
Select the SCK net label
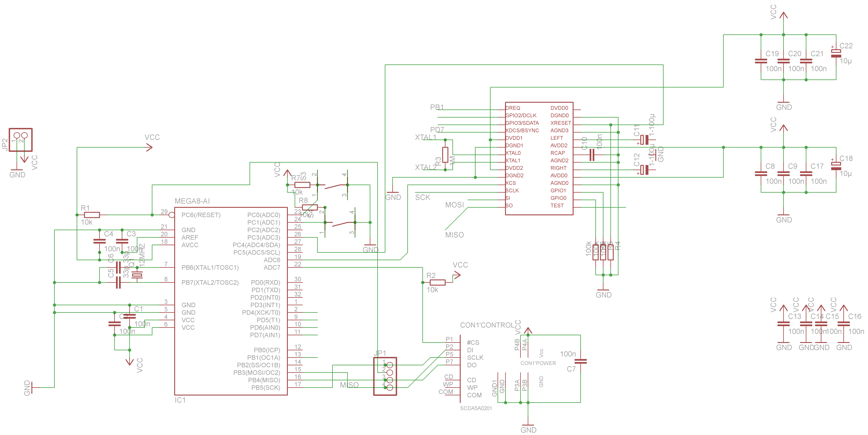pos(423,197)
